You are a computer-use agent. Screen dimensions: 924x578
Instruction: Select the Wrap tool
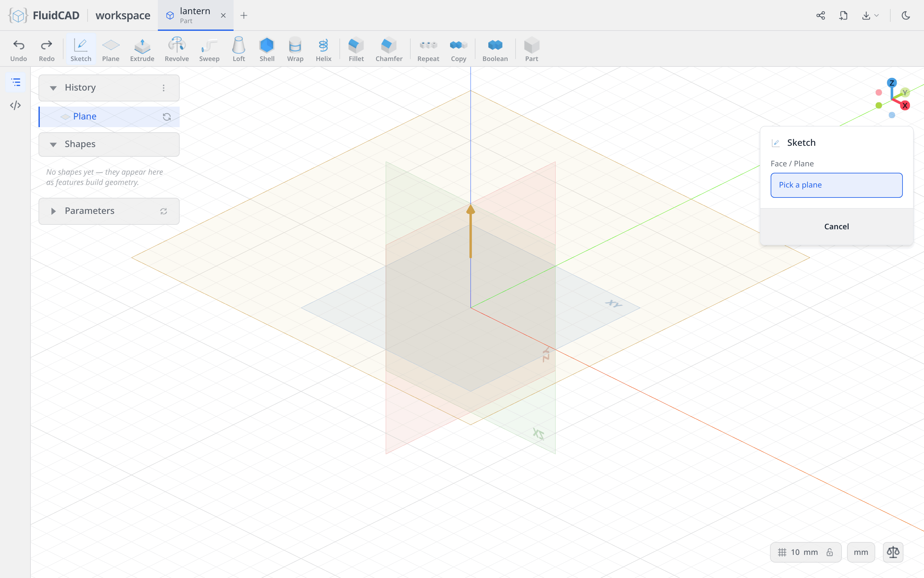pyautogui.click(x=295, y=50)
